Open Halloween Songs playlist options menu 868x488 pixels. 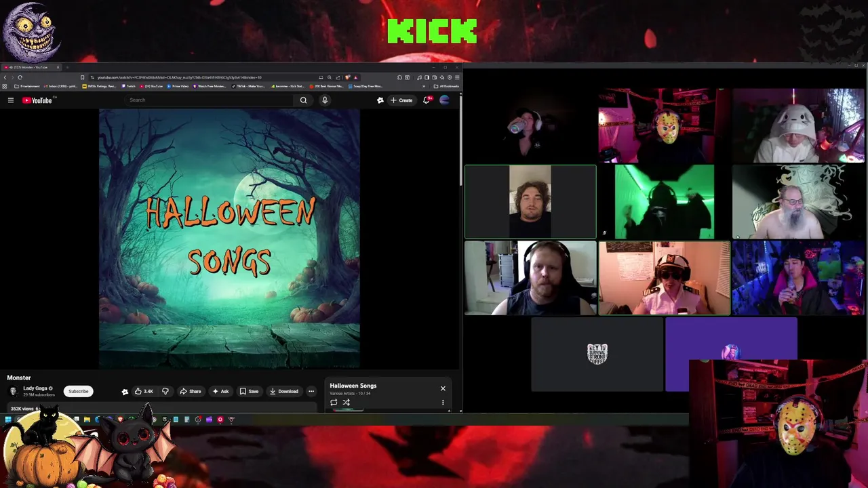coord(443,403)
